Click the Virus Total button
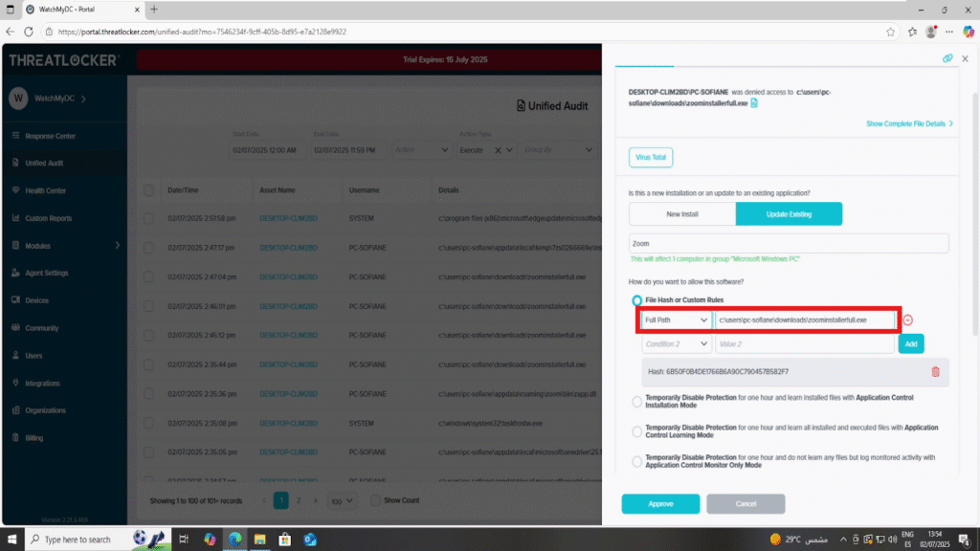The image size is (980, 551). coord(650,158)
